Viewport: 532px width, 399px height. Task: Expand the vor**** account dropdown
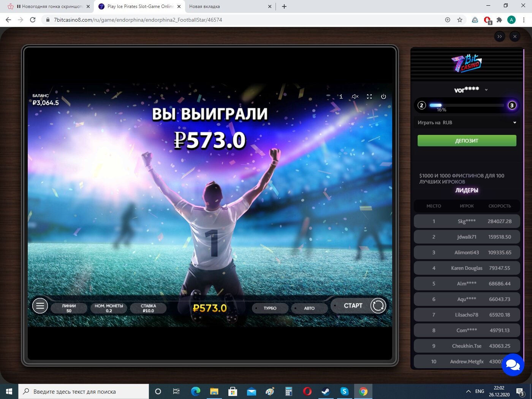[486, 90]
